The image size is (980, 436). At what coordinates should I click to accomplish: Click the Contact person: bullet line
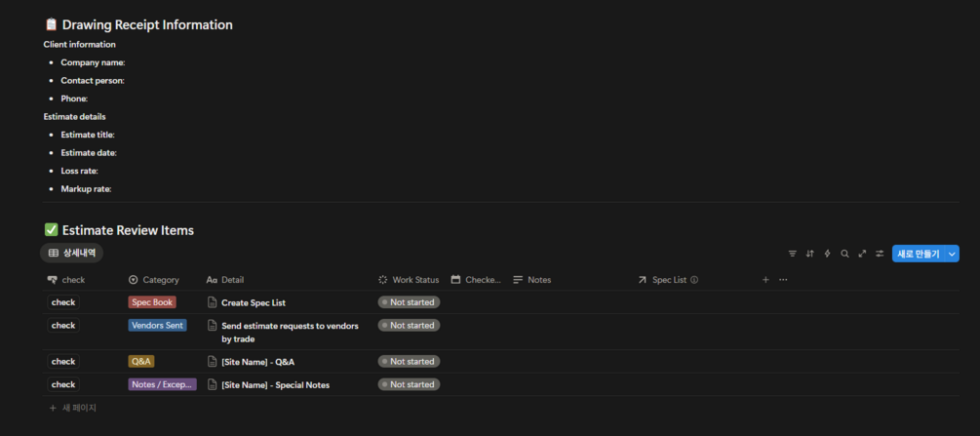(x=93, y=81)
